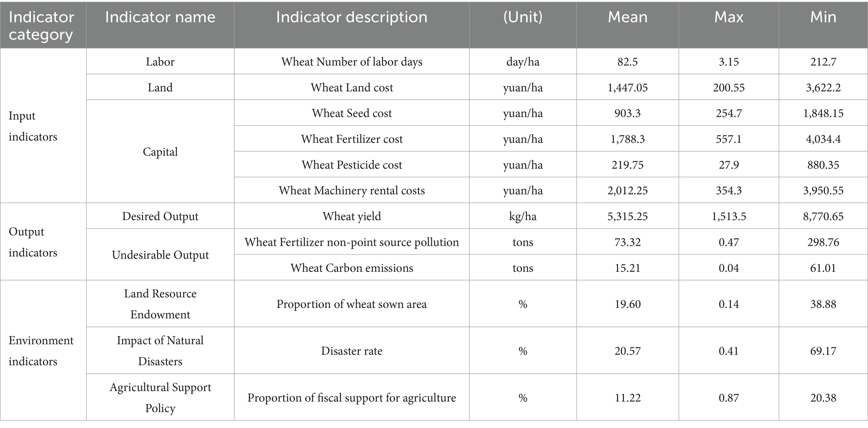Select the Disaster rate description cell
The image size is (868, 428).
pyautogui.click(x=352, y=351)
